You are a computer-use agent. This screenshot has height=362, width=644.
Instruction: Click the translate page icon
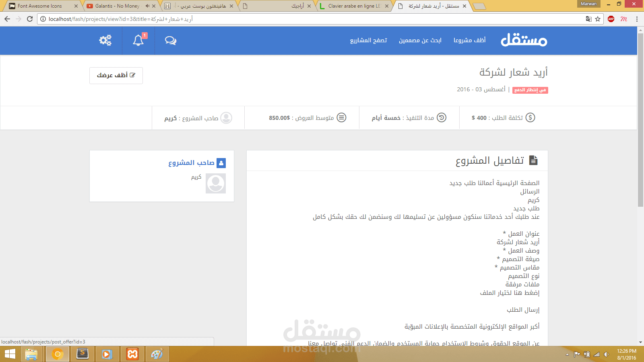point(588,19)
